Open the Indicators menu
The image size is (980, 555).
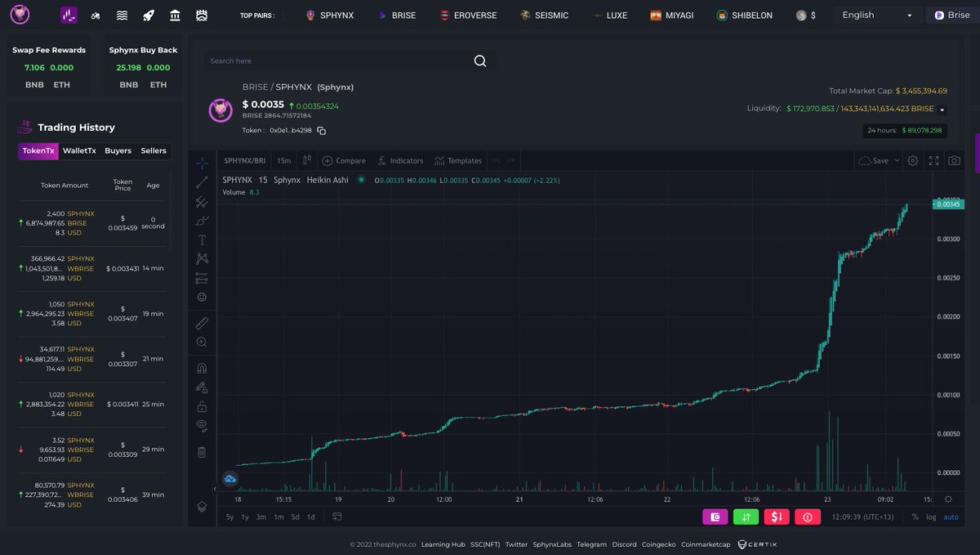click(x=400, y=161)
